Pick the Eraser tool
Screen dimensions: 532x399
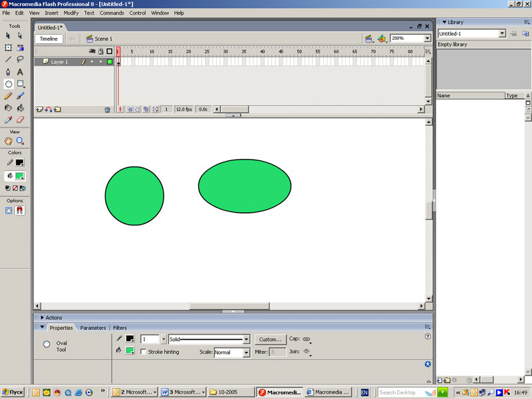click(20, 120)
